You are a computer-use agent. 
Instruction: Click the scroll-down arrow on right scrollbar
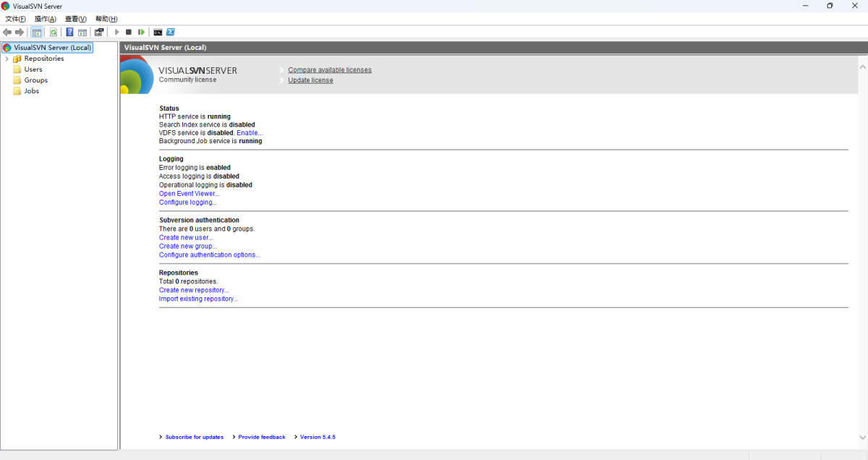862,438
